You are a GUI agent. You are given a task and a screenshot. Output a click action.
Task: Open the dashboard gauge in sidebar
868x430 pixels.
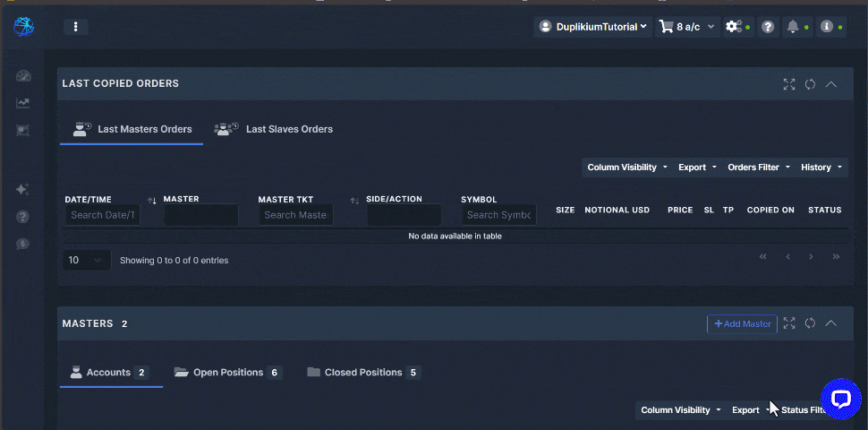coord(23,76)
